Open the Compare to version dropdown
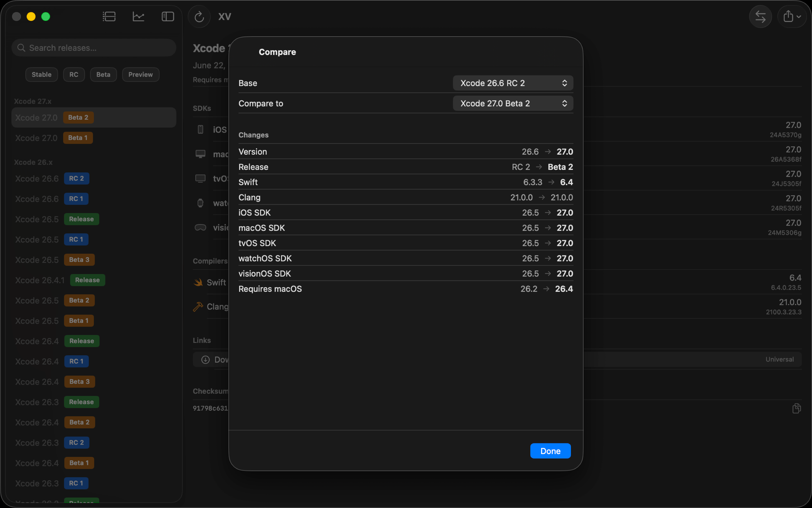 coord(513,103)
